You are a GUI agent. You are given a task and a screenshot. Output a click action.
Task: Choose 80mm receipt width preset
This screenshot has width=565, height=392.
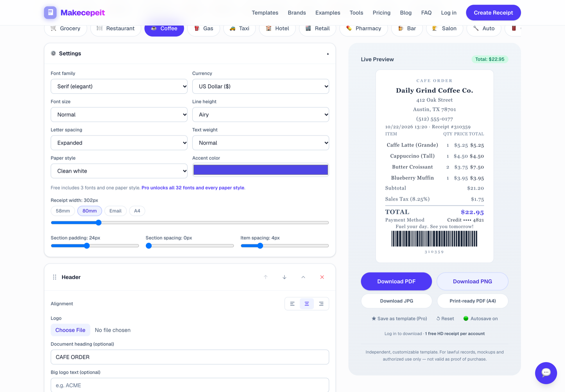(90, 211)
